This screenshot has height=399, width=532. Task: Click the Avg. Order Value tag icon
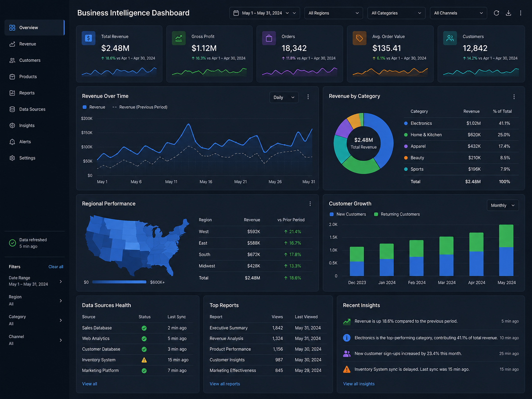359,38
